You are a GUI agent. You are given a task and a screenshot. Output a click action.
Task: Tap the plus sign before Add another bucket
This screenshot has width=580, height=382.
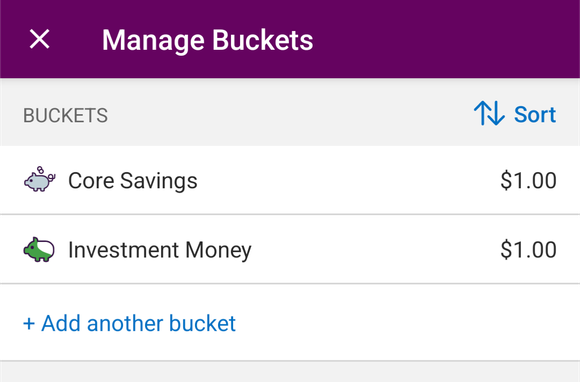click(29, 324)
